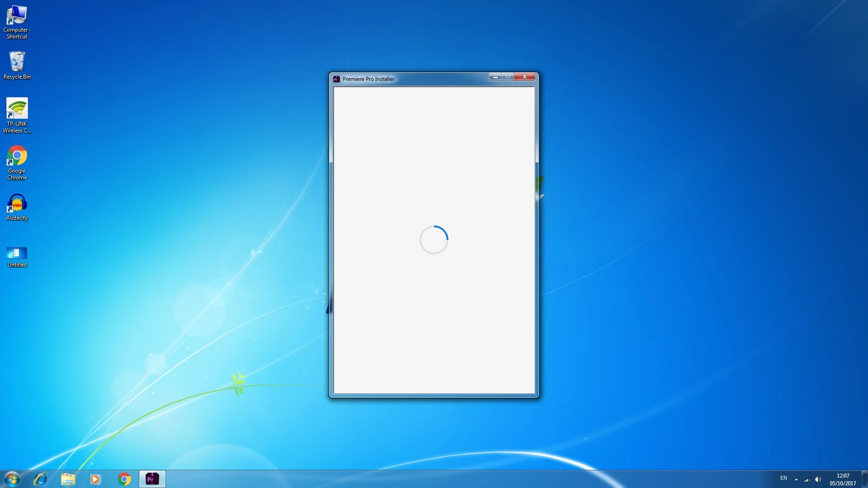Open the clock showing 12:07
Image resolution: width=868 pixels, height=488 pixels.
point(843,479)
